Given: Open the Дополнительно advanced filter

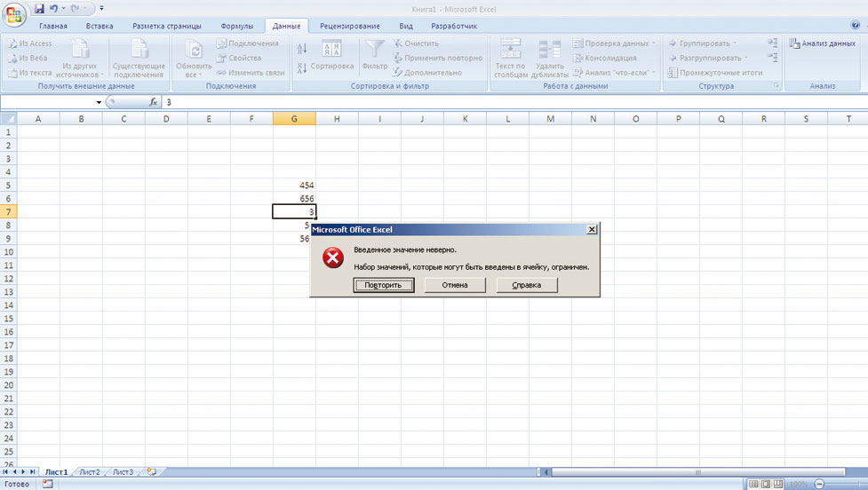Looking at the screenshot, I should pos(427,73).
